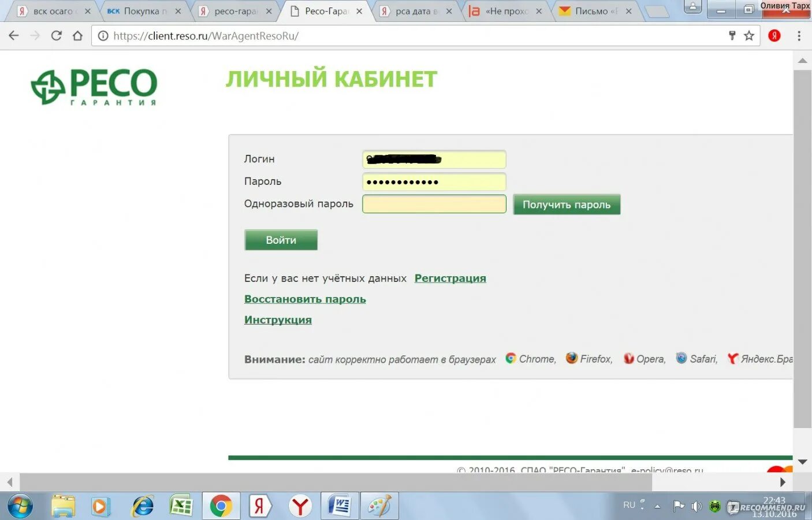View site information icon in address bar

103,36
